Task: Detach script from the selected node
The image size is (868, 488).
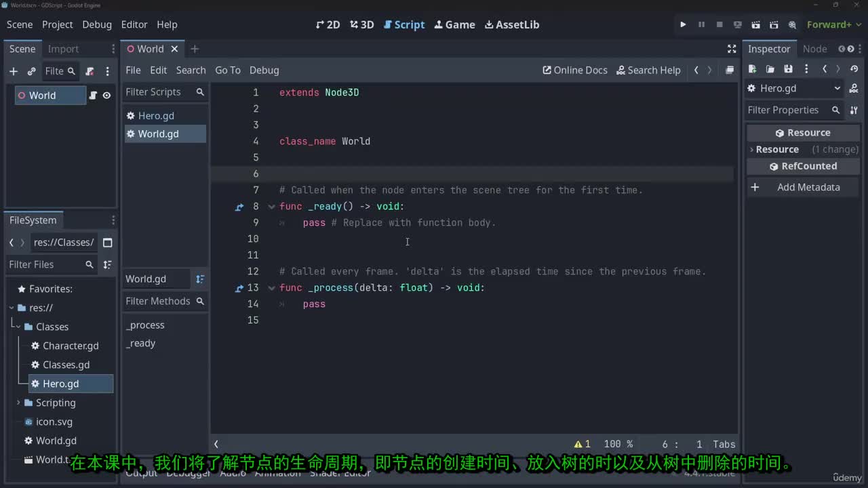Action: click(x=90, y=71)
